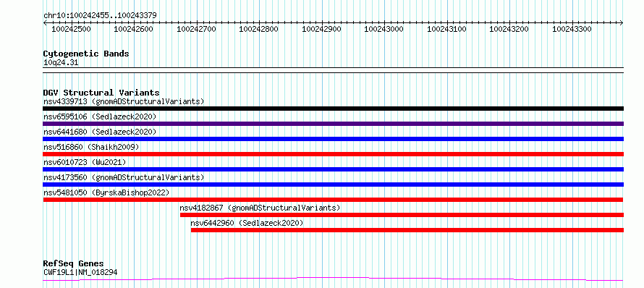This screenshot has width=644, height=288.
Task: Select the red nsv516860 variant bar
Action: (x=333, y=154)
